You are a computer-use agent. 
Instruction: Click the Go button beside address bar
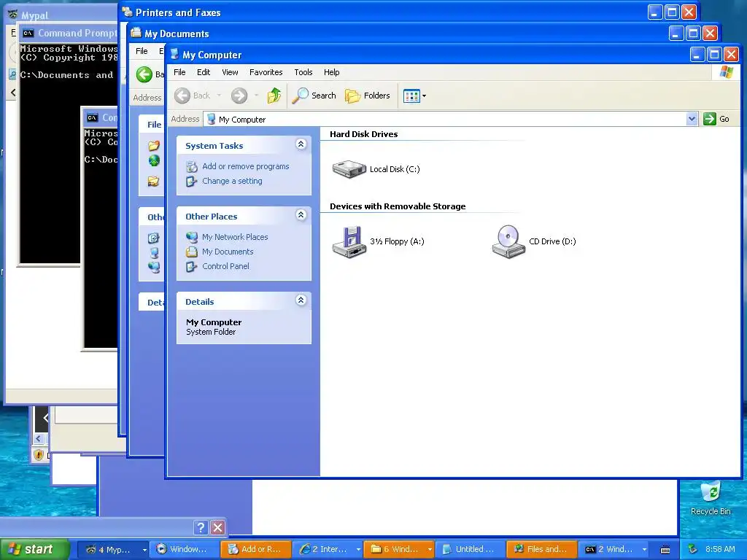coord(716,119)
